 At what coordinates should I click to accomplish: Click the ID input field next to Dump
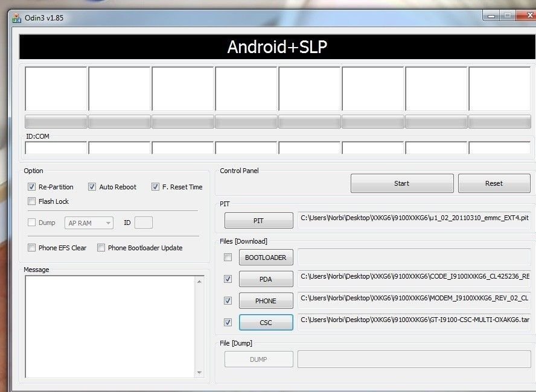144,223
